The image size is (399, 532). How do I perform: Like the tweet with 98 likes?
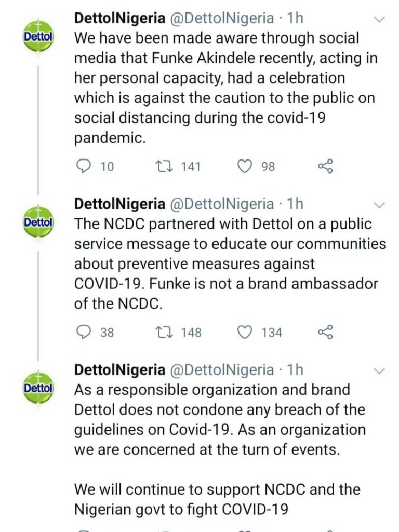click(244, 166)
